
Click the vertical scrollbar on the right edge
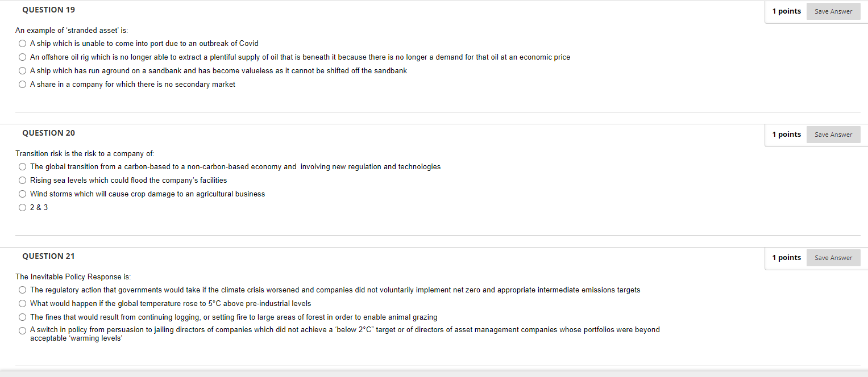(x=866, y=187)
